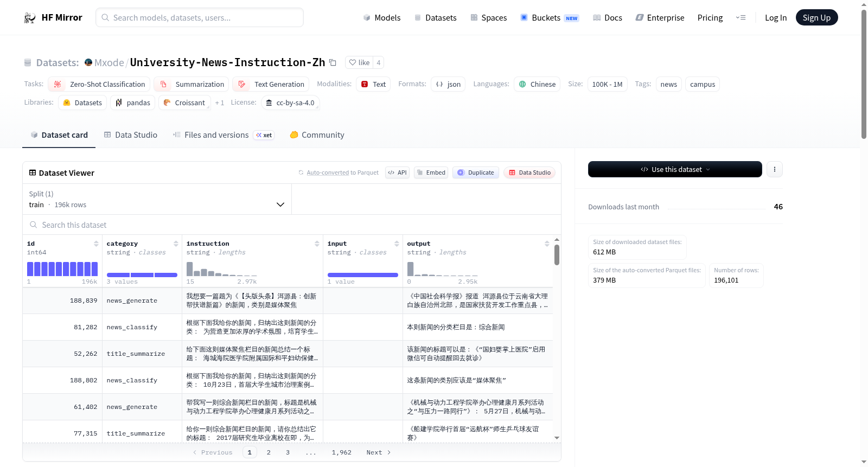Viewport: 868px width, 467px height.
Task: Click the id histogram bars
Action: (62, 269)
